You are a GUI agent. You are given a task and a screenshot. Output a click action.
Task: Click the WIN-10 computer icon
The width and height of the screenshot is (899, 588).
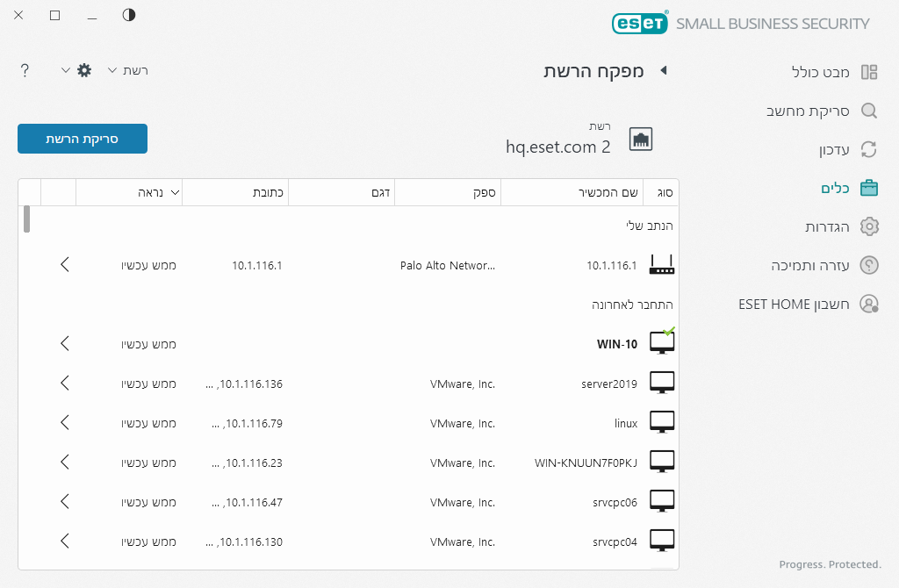(x=662, y=343)
